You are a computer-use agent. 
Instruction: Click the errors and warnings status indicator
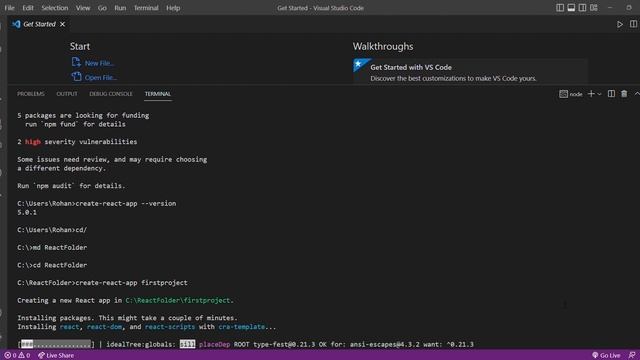(x=17, y=356)
